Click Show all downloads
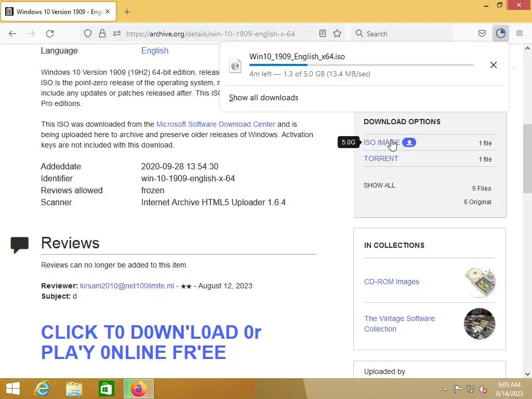The width and height of the screenshot is (532, 399). (263, 98)
